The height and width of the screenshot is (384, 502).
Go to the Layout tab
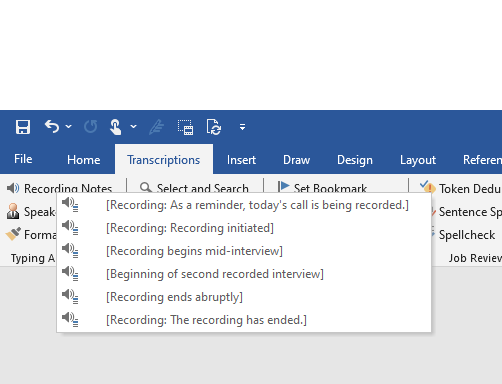(x=418, y=160)
